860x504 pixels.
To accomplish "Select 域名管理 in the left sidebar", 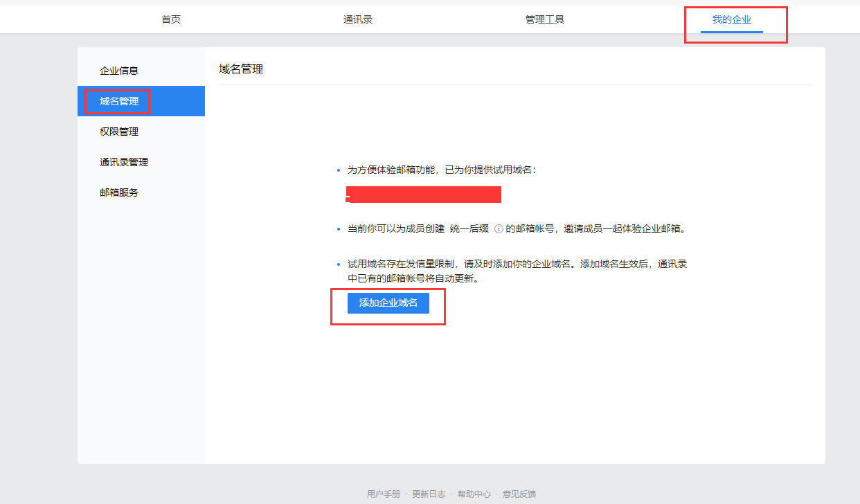I will 119,101.
